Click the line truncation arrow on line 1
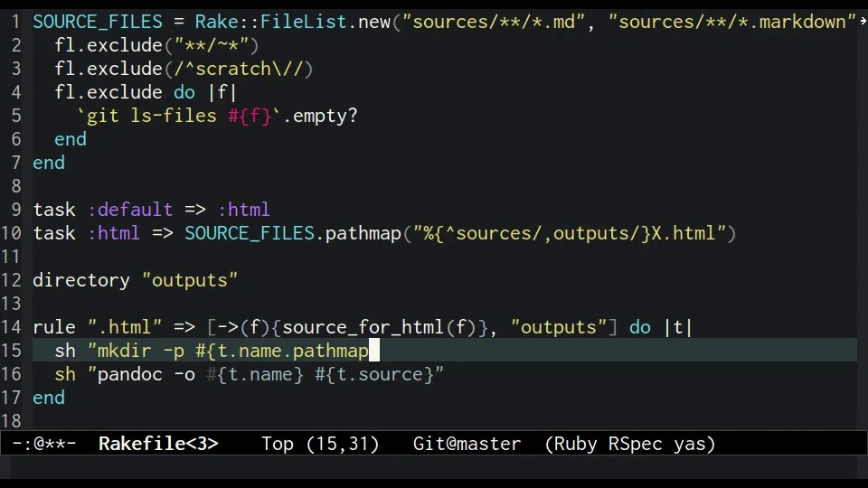This screenshot has height=488, width=868. [x=863, y=21]
